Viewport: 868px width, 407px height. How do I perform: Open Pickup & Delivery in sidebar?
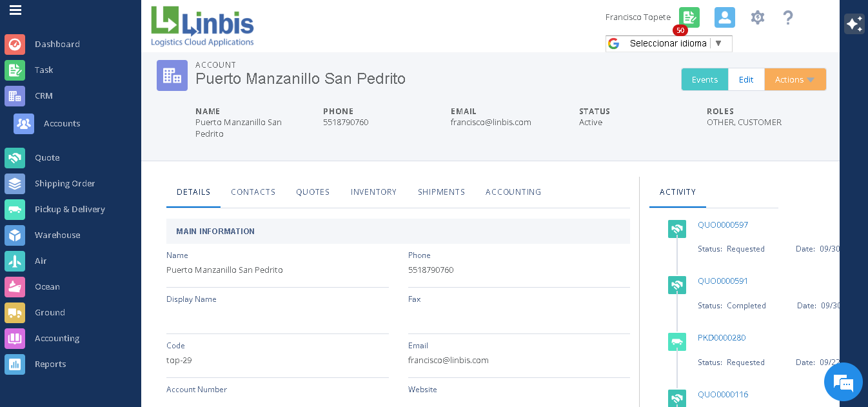(x=70, y=210)
